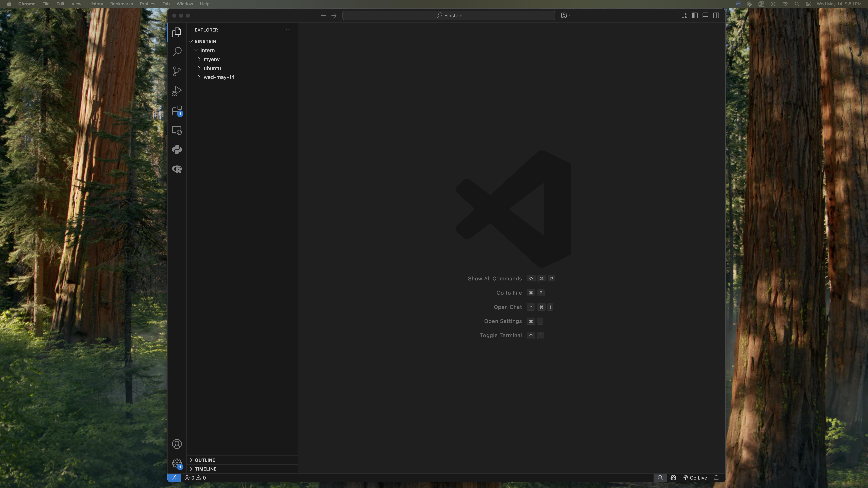Start Go Live server
The width and height of the screenshot is (868, 488).
pos(695,477)
